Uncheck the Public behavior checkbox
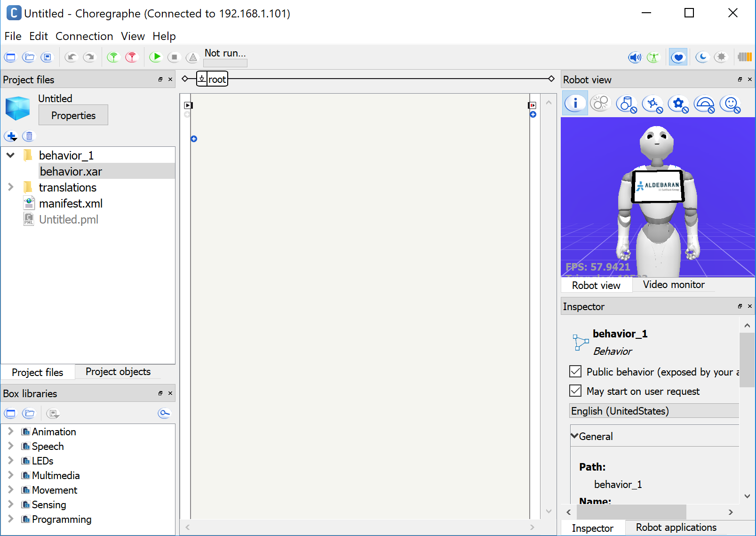756x536 pixels. tap(575, 371)
